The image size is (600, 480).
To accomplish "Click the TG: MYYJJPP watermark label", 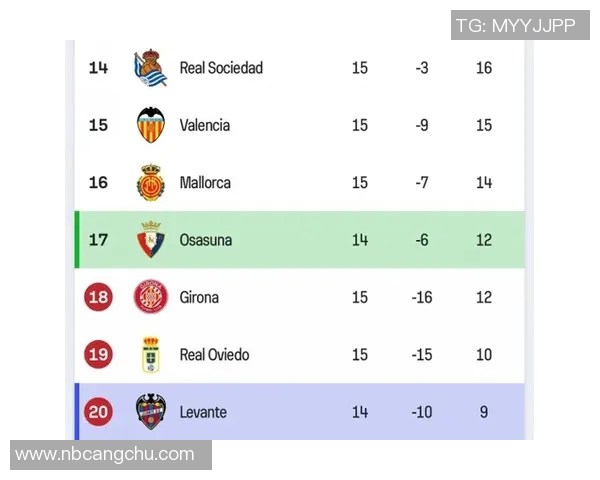I will (x=515, y=25).
